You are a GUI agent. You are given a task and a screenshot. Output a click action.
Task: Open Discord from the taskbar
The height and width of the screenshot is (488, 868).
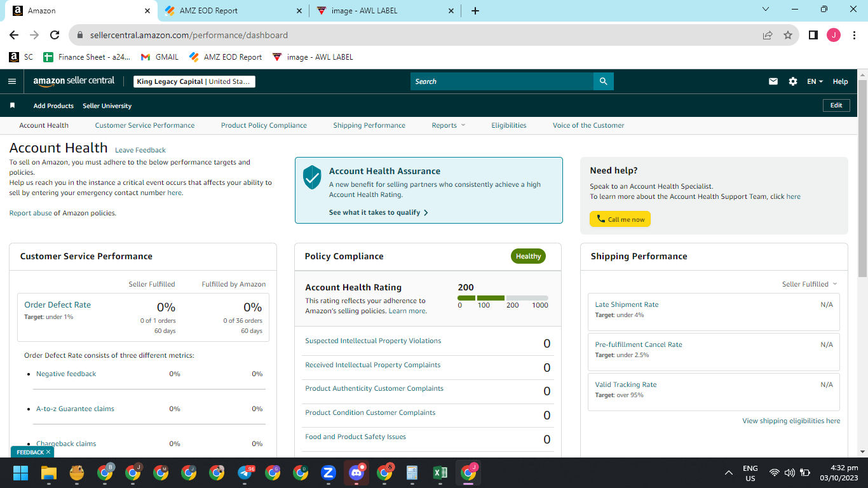click(x=356, y=473)
